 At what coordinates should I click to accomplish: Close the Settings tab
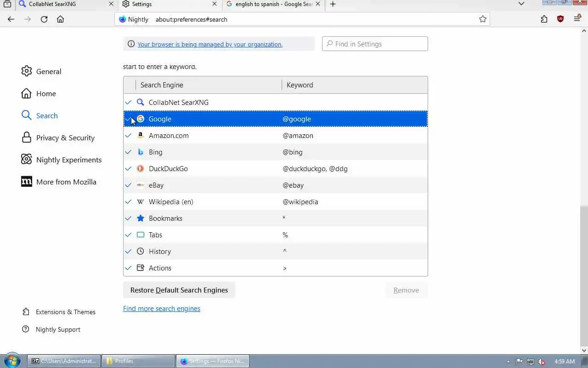[x=215, y=4]
